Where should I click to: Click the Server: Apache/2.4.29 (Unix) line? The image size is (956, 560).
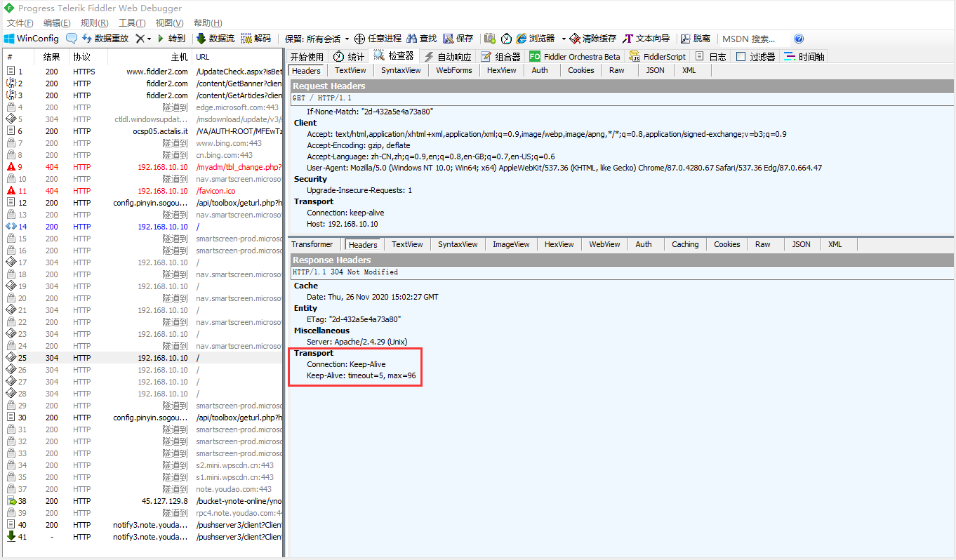click(x=357, y=342)
